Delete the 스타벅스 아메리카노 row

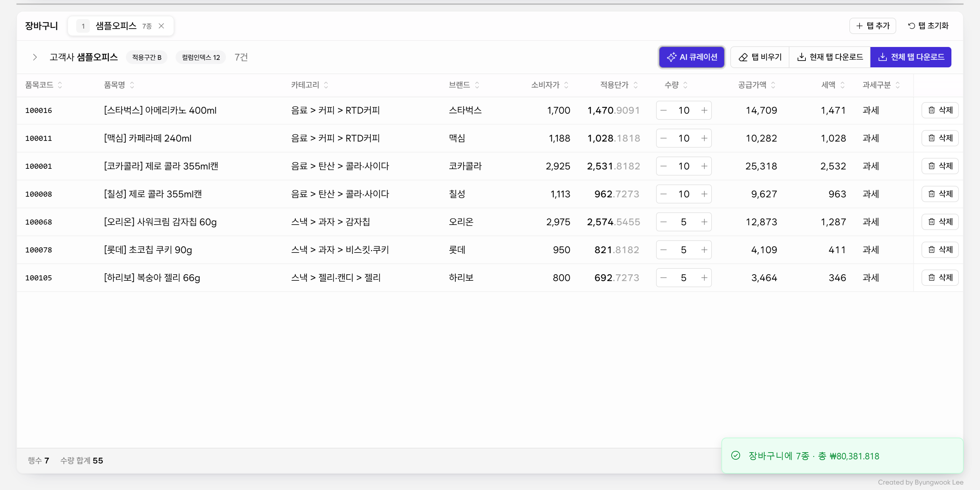[x=940, y=110]
